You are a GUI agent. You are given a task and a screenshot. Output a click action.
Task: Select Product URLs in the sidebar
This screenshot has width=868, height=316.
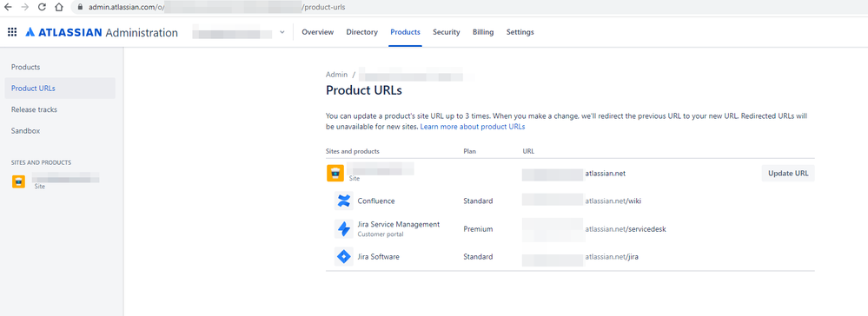tap(60, 88)
